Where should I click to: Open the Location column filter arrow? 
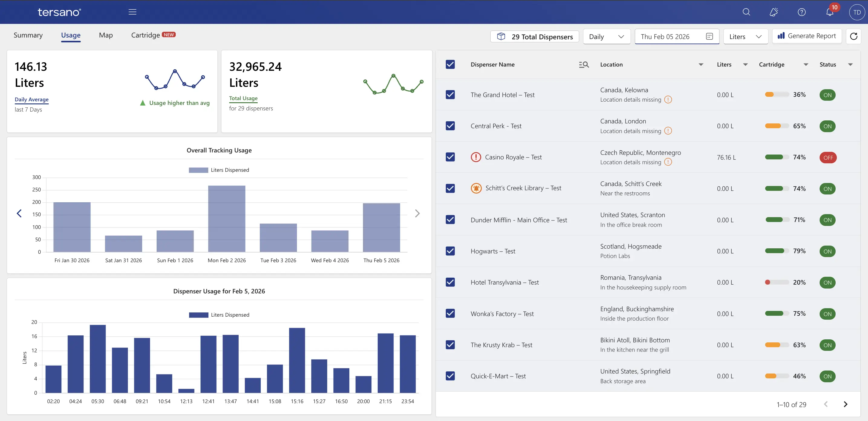pos(701,65)
